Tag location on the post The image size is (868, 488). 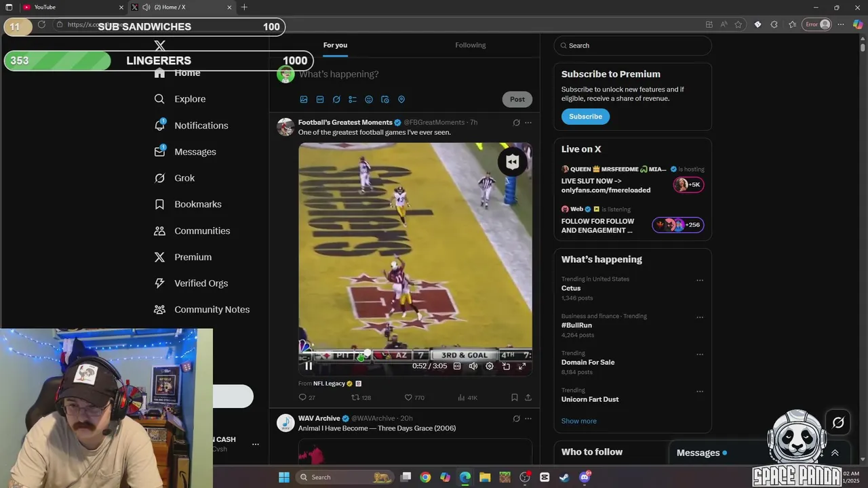tap(401, 100)
